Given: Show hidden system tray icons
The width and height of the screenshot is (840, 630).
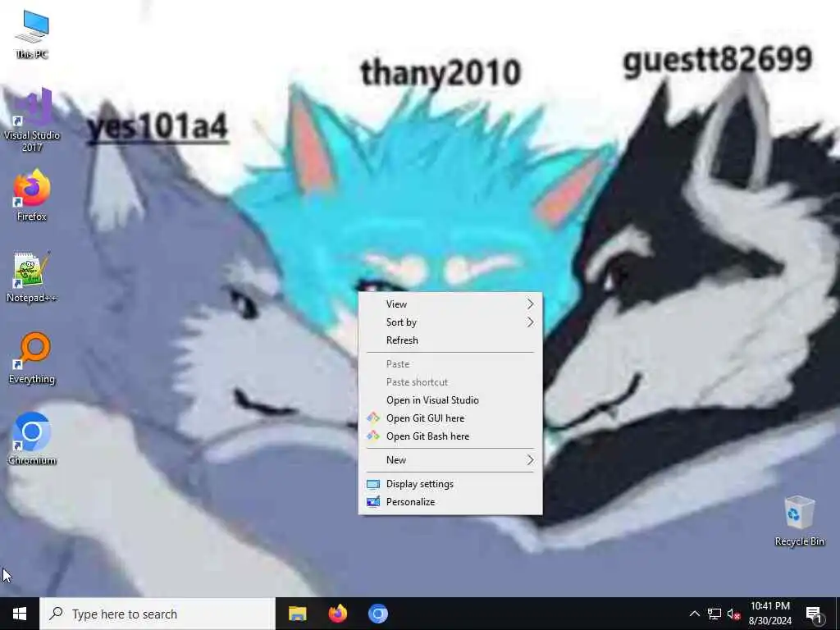Looking at the screenshot, I should click(694, 614).
